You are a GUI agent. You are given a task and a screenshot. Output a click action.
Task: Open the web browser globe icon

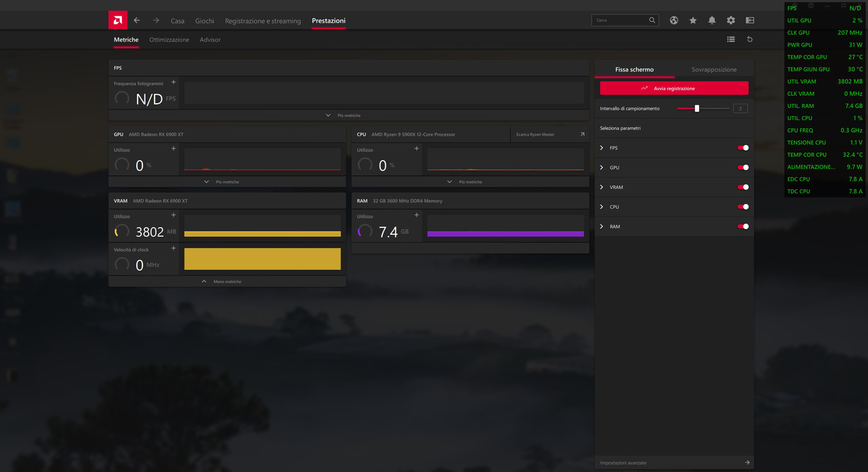(674, 20)
